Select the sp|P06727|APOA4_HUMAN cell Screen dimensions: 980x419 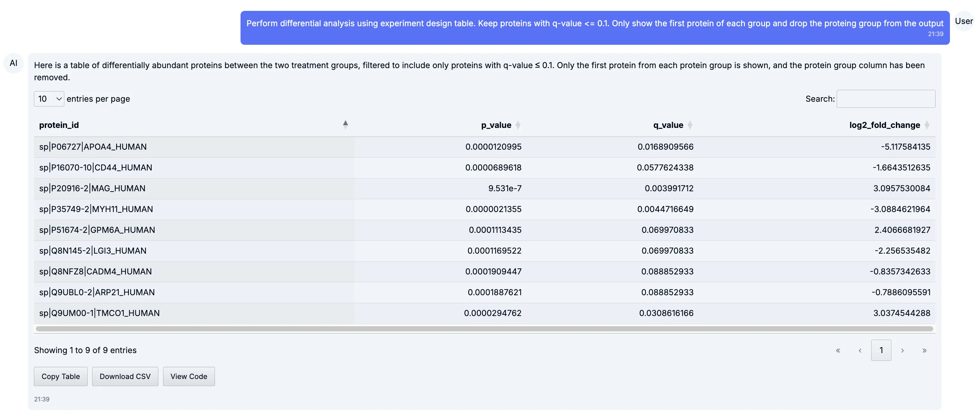click(x=194, y=147)
